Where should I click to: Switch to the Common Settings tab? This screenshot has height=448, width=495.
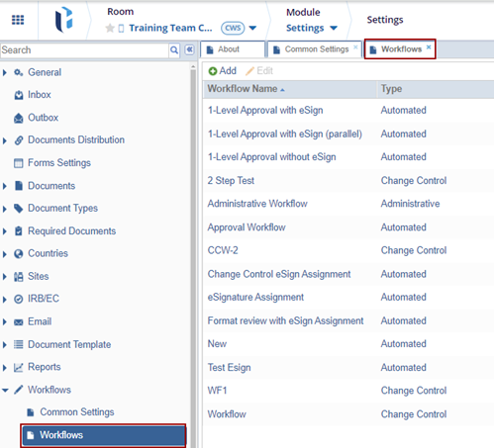314,49
